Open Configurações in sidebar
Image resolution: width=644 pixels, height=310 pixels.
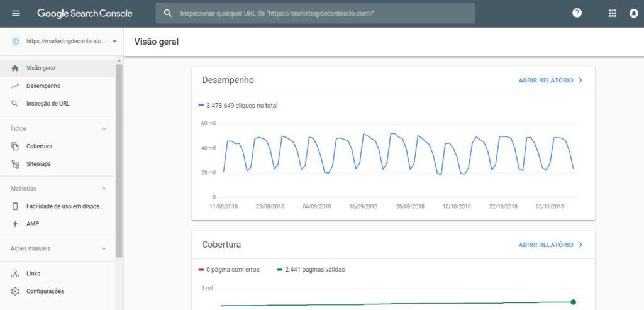click(x=57, y=291)
